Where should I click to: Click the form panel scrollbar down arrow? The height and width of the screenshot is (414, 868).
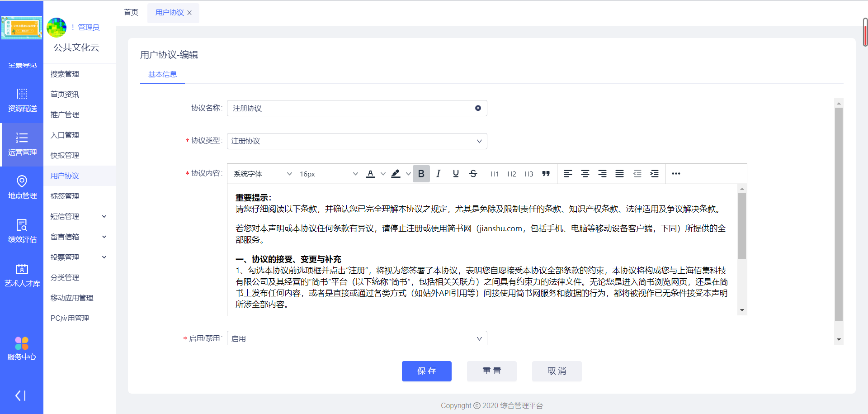pyautogui.click(x=839, y=339)
